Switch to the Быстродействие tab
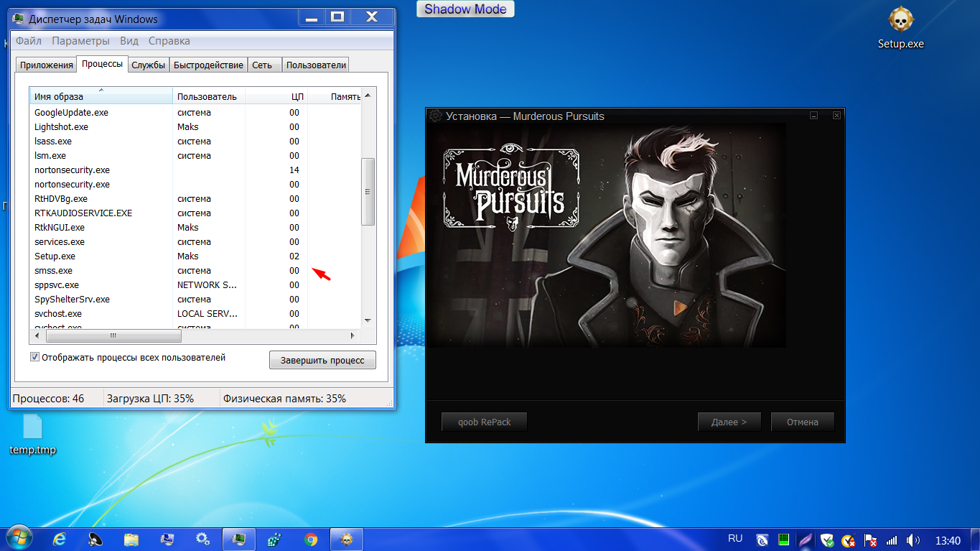Screen dimensions: 980x551 tap(208, 65)
